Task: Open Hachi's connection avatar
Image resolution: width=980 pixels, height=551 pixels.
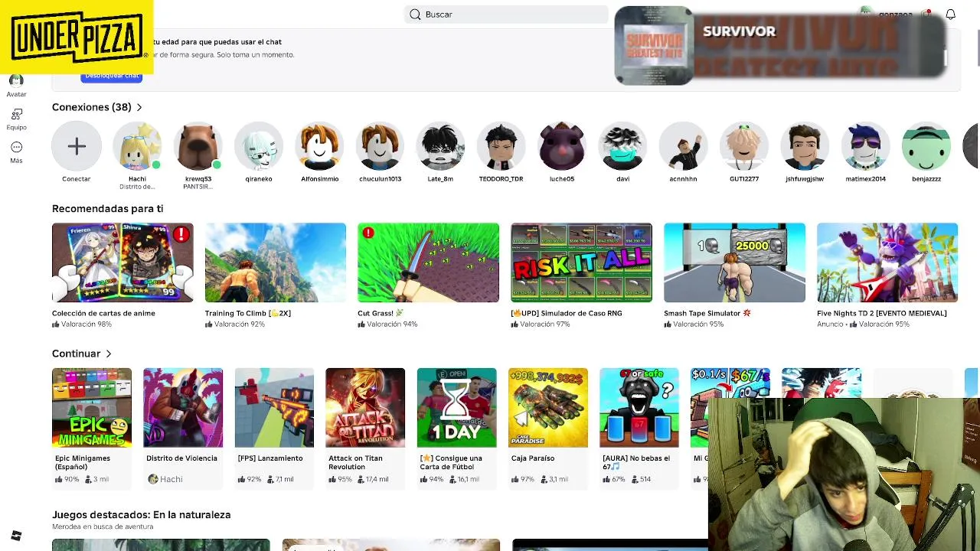Action: pos(137,146)
